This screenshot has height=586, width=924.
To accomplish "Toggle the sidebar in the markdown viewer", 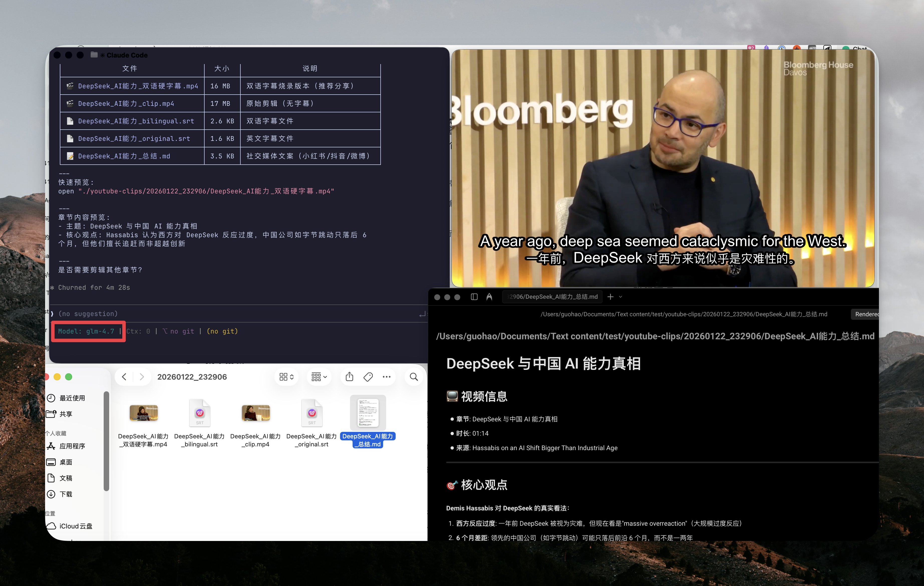I will point(474,297).
